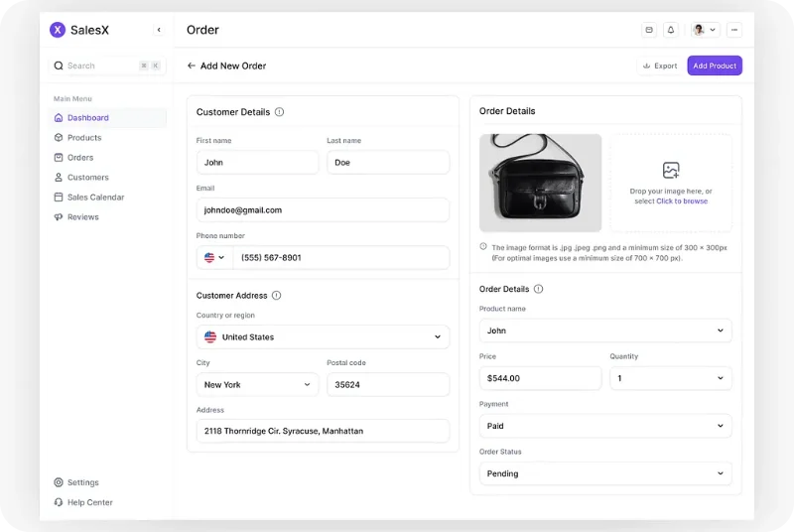Click the Click to browse link
This screenshot has width=794, height=532.
(x=682, y=201)
